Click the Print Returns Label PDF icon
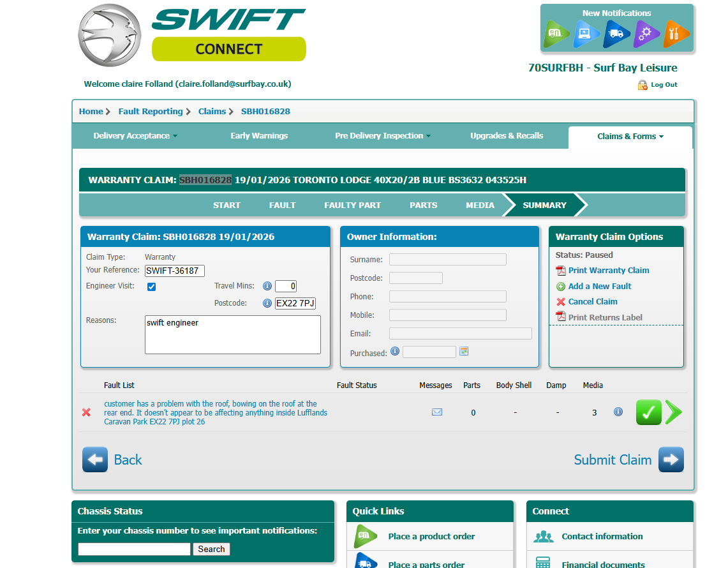Viewport: 728px width, 568px height. click(x=561, y=317)
